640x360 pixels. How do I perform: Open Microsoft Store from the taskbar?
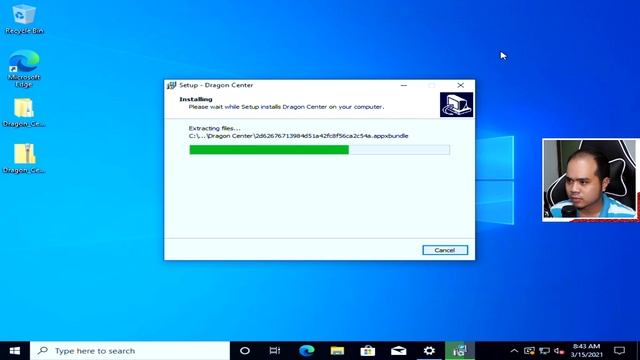(368, 351)
